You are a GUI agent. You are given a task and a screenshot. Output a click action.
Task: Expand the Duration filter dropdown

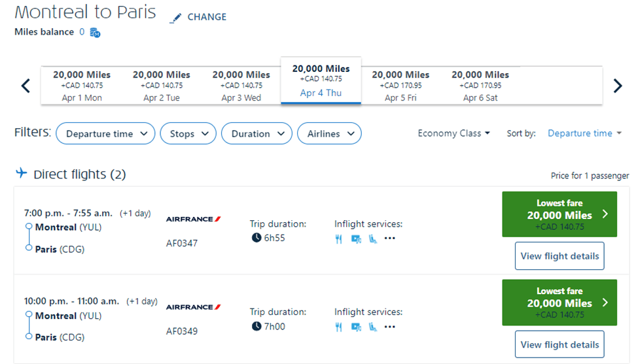[257, 134]
